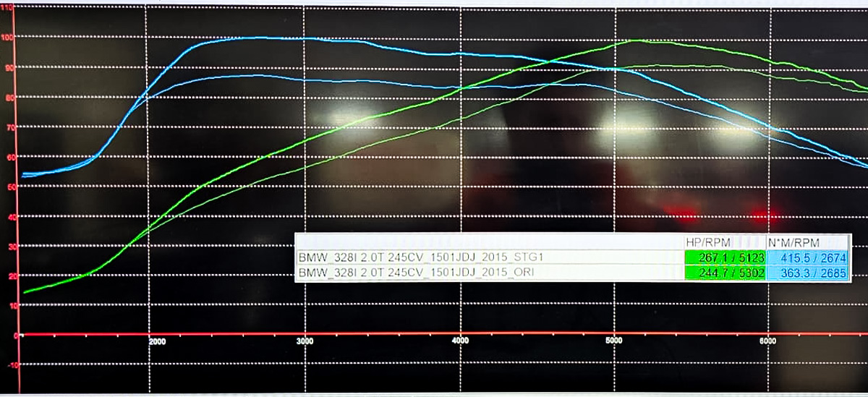Click the 6000 RPM axis label
The width and height of the screenshot is (868, 397).
(x=768, y=341)
